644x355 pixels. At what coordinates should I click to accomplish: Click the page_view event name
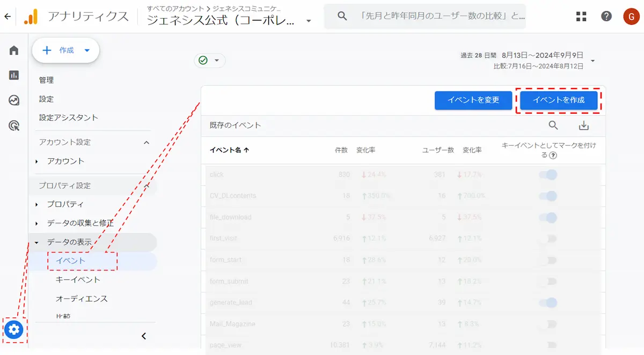tap(225, 345)
